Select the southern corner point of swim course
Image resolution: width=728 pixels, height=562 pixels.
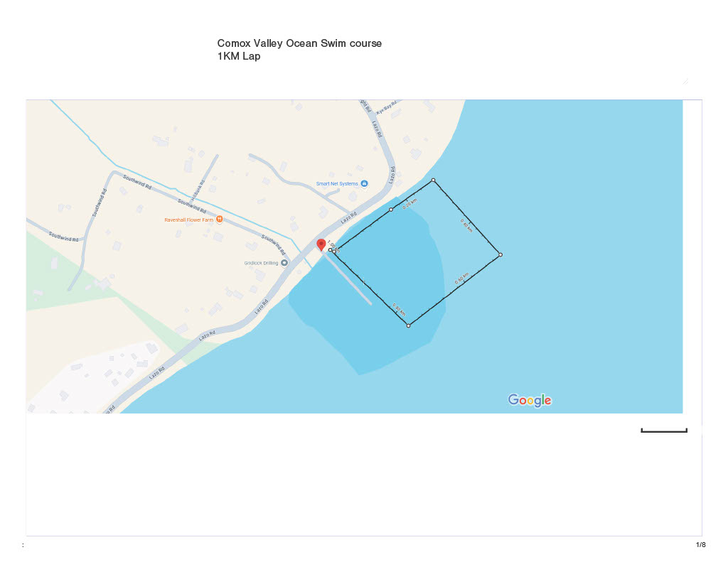(409, 326)
